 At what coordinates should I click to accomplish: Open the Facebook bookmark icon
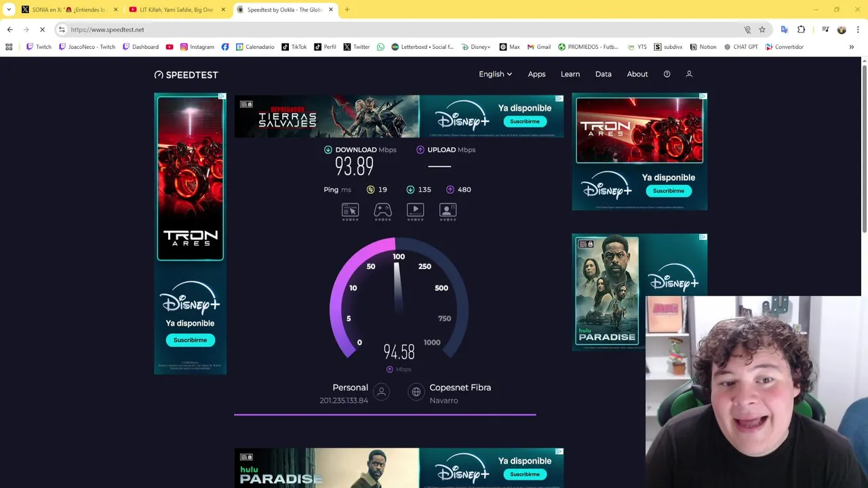(225, 47)
